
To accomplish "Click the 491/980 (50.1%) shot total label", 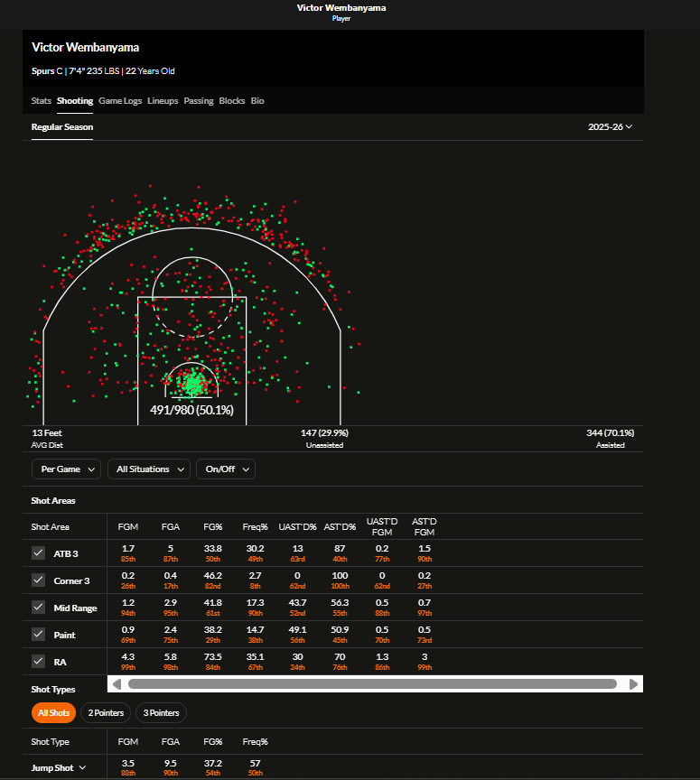I will point(191,410).
